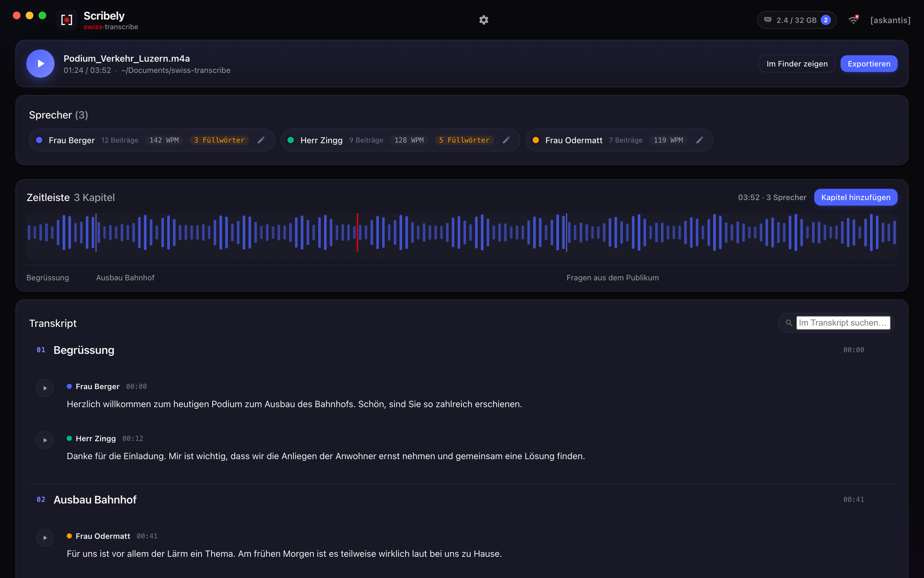Screen dimensions: 924x578
Task: Edit speaker Frau Odermatt with pencil icon
Action: coord(699,140)
